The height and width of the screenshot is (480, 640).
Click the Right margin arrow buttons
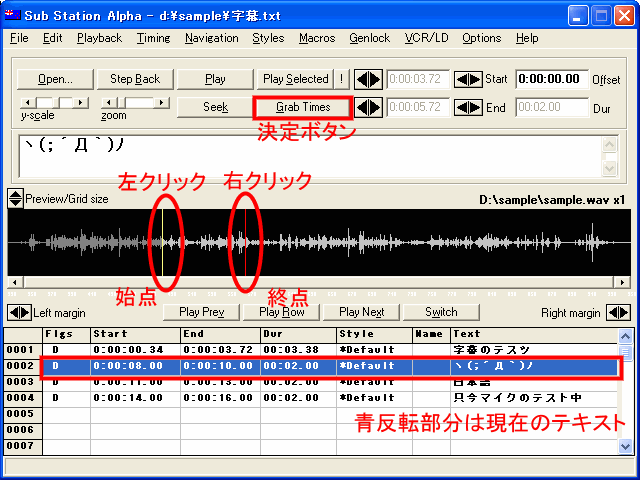point(619,312)
